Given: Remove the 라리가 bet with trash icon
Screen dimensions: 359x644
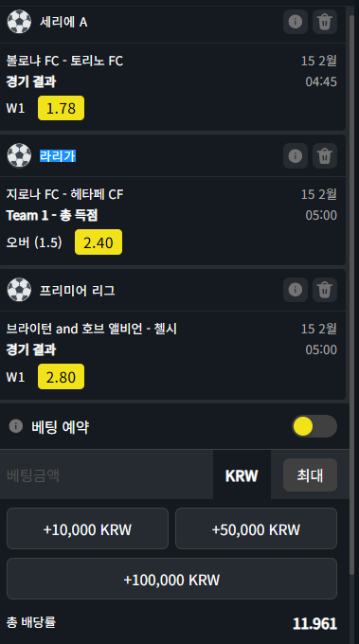Looking at the screenshot, I should (325, 156).
